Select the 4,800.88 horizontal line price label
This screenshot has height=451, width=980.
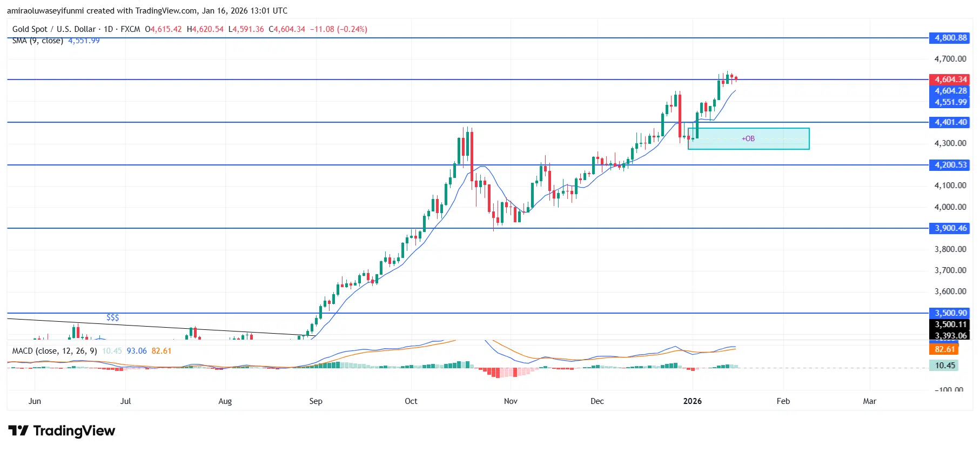(x=950, y=38)
